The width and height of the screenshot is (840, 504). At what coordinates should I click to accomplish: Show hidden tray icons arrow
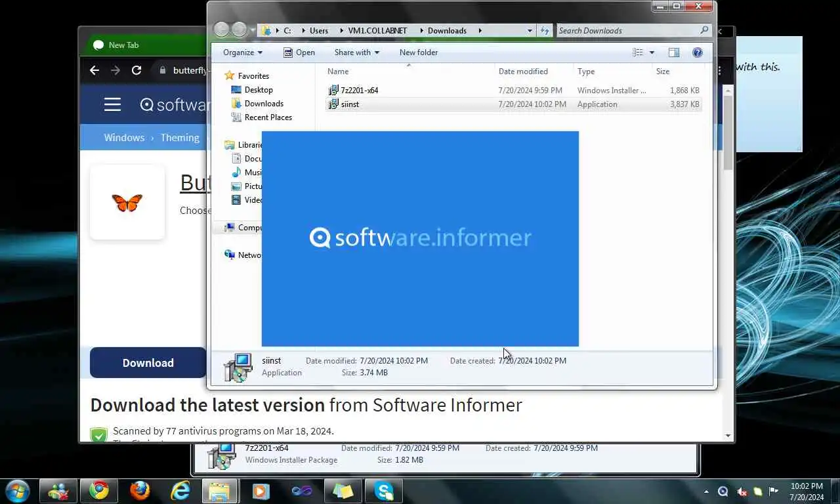[x=707, y=492]
